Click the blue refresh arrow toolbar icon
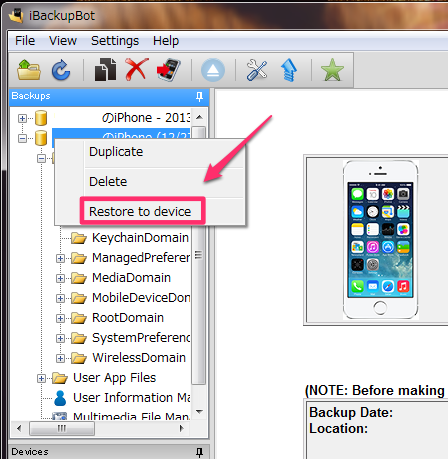Screen dimensions: 448x459 pos(61,70)
